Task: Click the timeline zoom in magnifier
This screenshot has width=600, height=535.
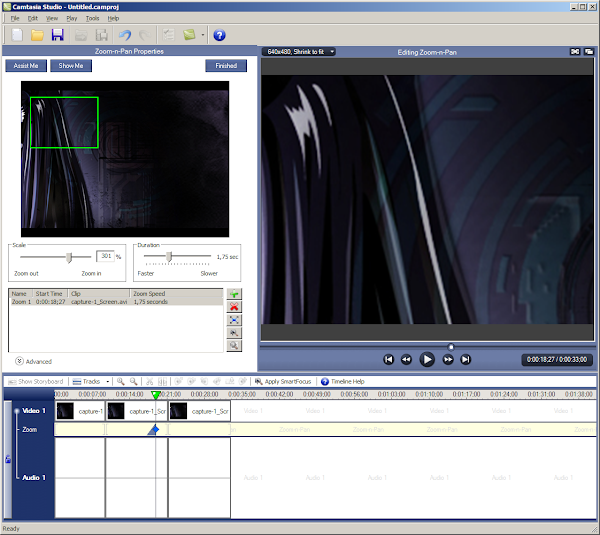Action: tap(120, 382)
